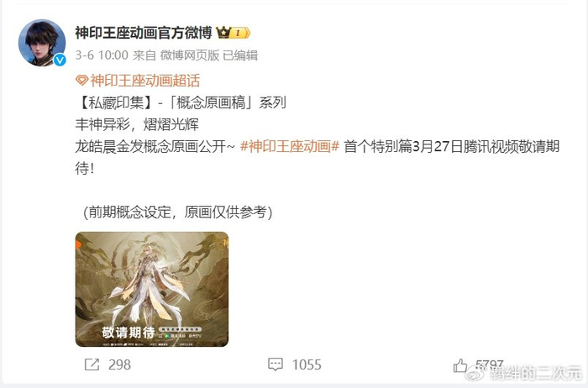Open the #神印王座动画# hashtag link
This screenshot has height=388, width=588.
coord(290,146)
